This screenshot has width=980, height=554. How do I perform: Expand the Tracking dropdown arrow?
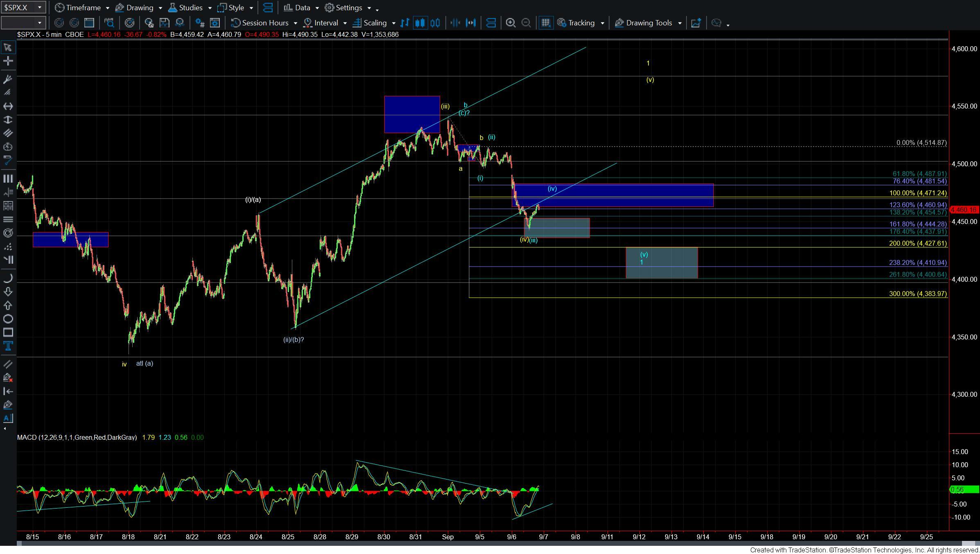602,23
